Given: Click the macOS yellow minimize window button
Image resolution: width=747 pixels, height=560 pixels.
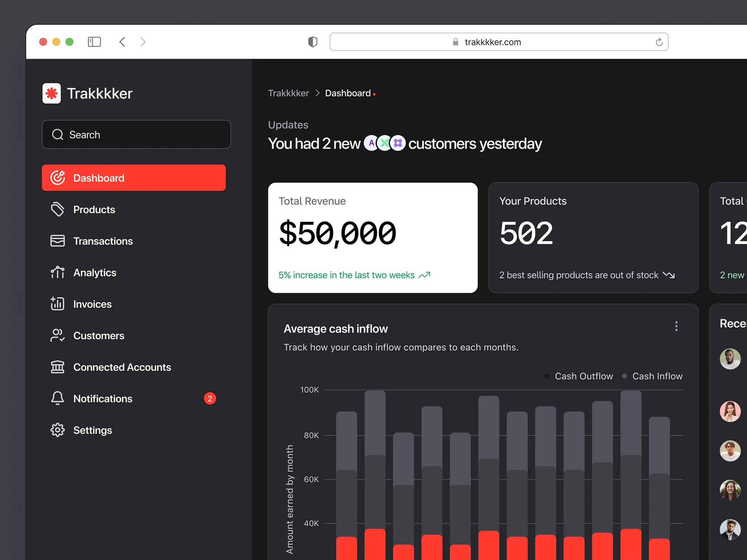Looking at the screenshot, I should [56, 42].
